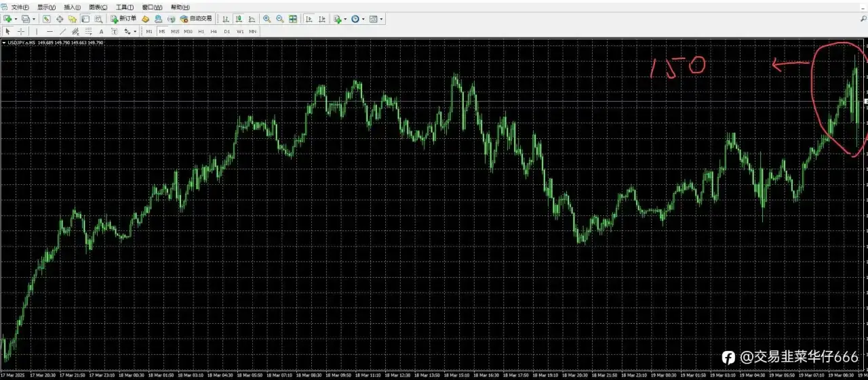This screenshot has width=868, height=380.
Task: Click the search magnifier at top right
Action: [x=863, y=19]
